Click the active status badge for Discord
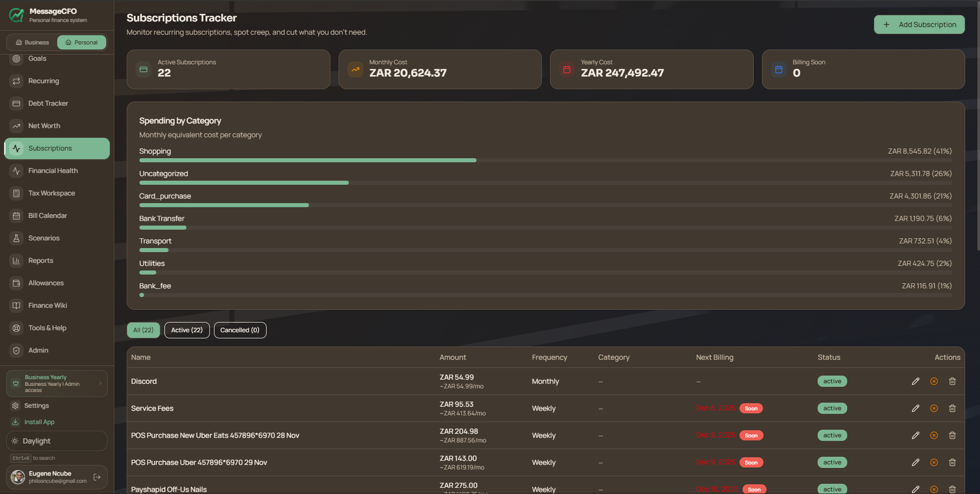The height and width of the screenshot is (494, 980). (832, 381)
